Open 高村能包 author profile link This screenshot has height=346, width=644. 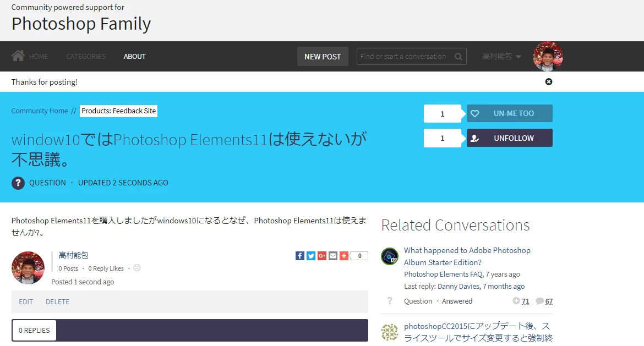[74, 255]
